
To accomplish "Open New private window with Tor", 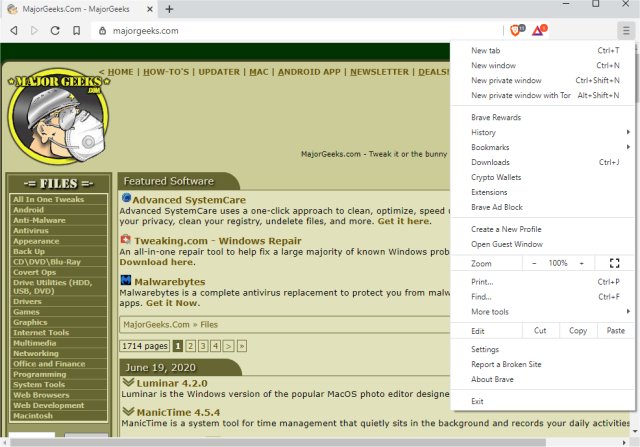I will pos(543,95).
